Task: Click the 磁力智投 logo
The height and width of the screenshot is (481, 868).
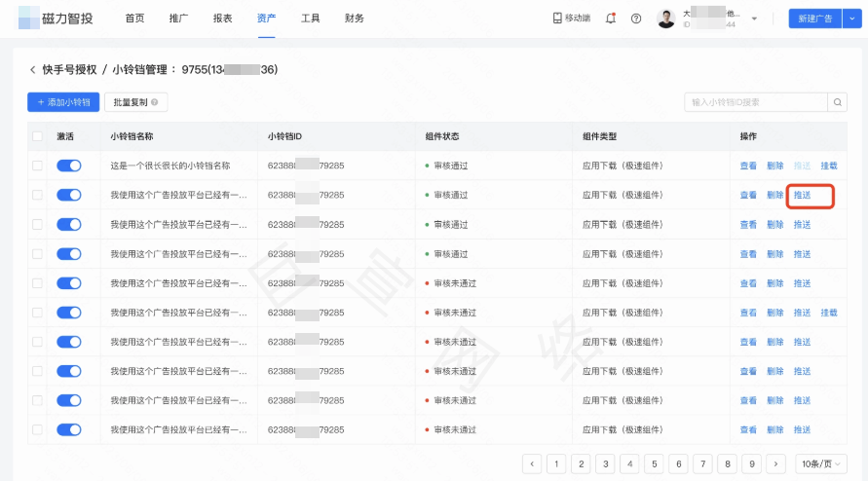Action: click(56, 18)
